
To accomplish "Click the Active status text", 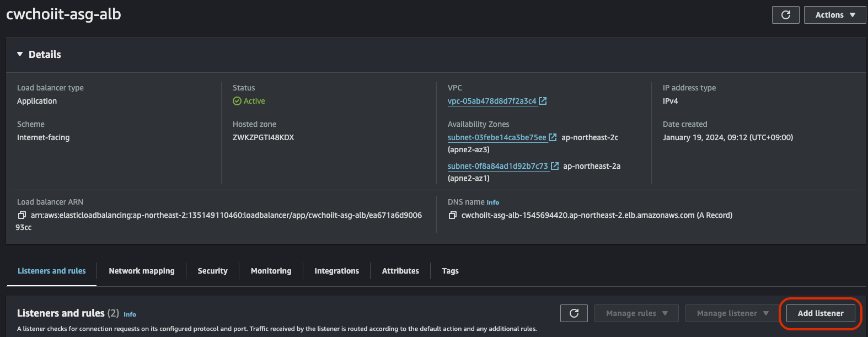I will pyautogui.click(x=254, y=101).
